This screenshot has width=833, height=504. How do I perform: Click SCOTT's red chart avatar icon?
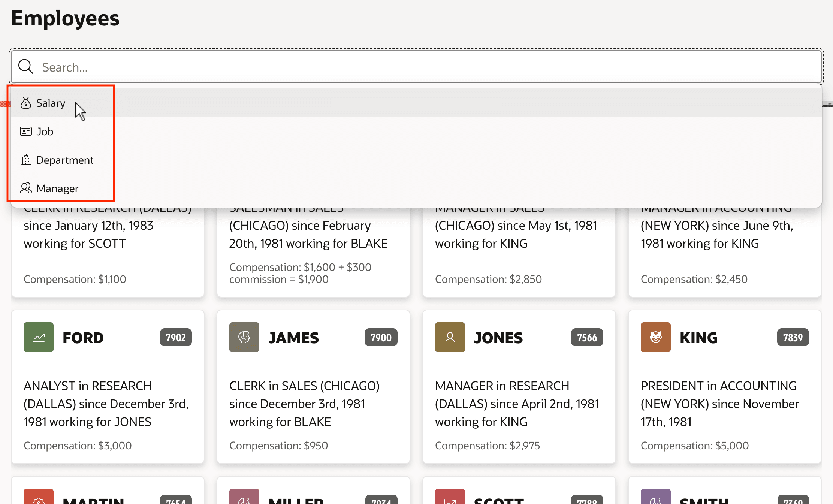(450, 497)
